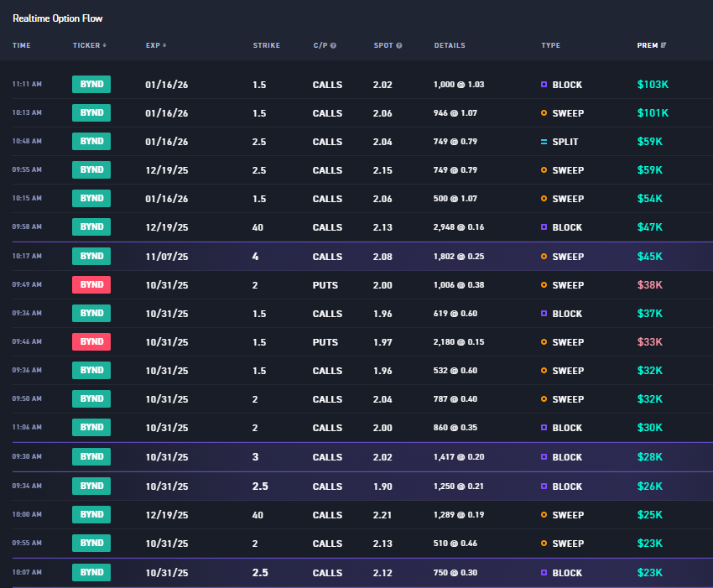The width and height of the screenshot is (713, 588).
Task: Click spot price 1.90
Action: 383,487
